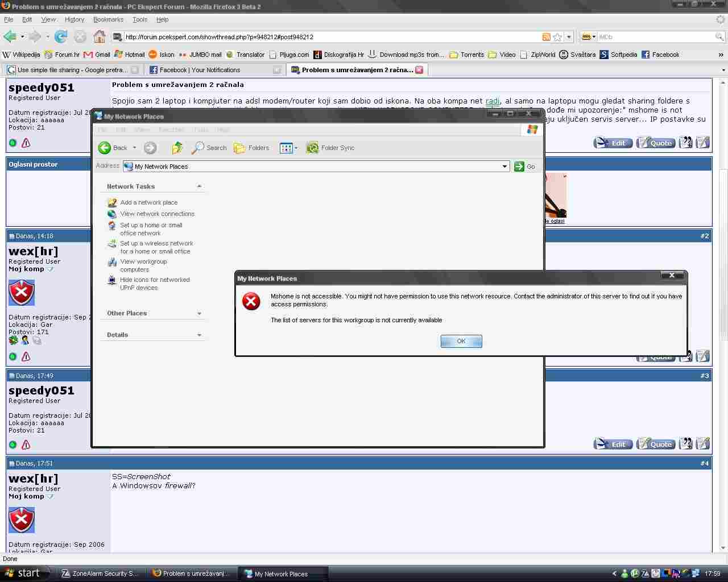Image resolution: width=728 pixels, height=582 pixels.
Task: Expand the Other Places panel
Action: coord(199,314)
